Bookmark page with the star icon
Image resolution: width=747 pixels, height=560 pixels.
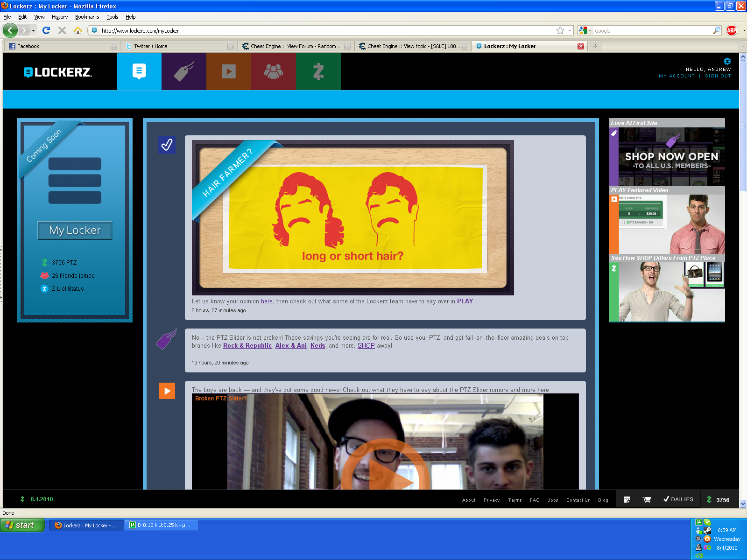click(x=560, y=30)
